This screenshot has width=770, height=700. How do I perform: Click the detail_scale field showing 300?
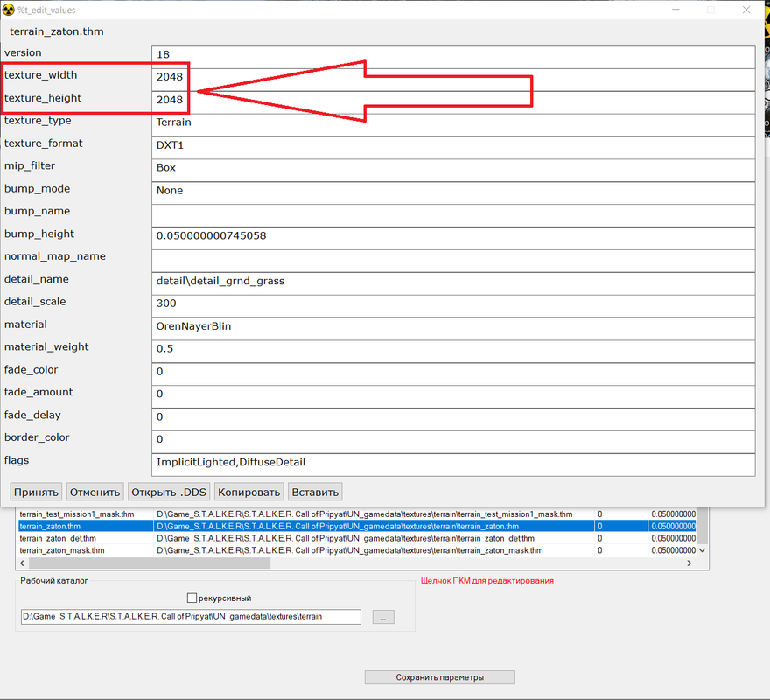point(453,306)
